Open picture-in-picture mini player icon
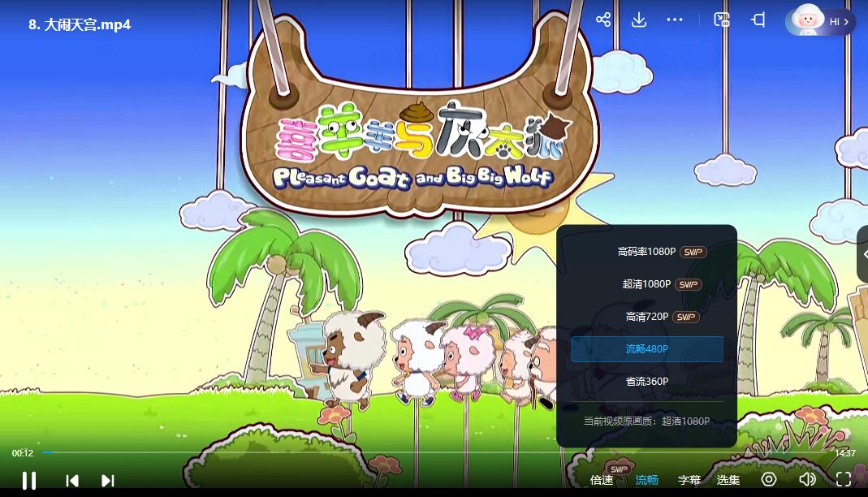 coord(721,20)
